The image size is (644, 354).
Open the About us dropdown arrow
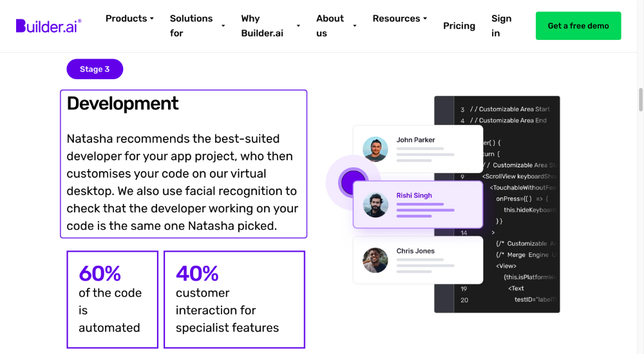tap(354, 26)
